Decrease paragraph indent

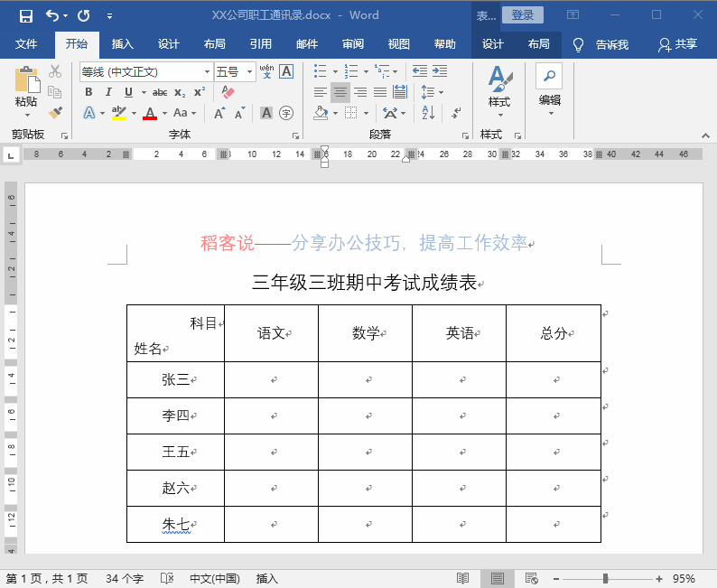tap(419, 70)
